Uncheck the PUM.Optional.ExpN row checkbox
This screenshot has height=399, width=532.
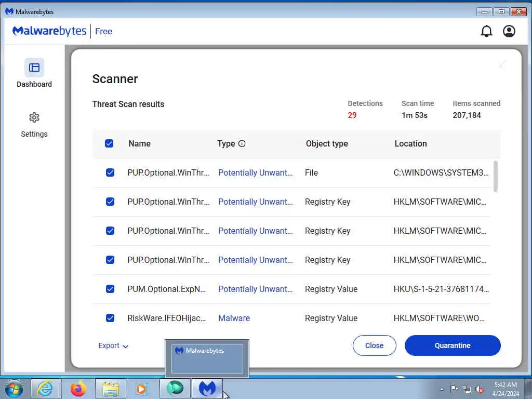click(x=110, y=289)
